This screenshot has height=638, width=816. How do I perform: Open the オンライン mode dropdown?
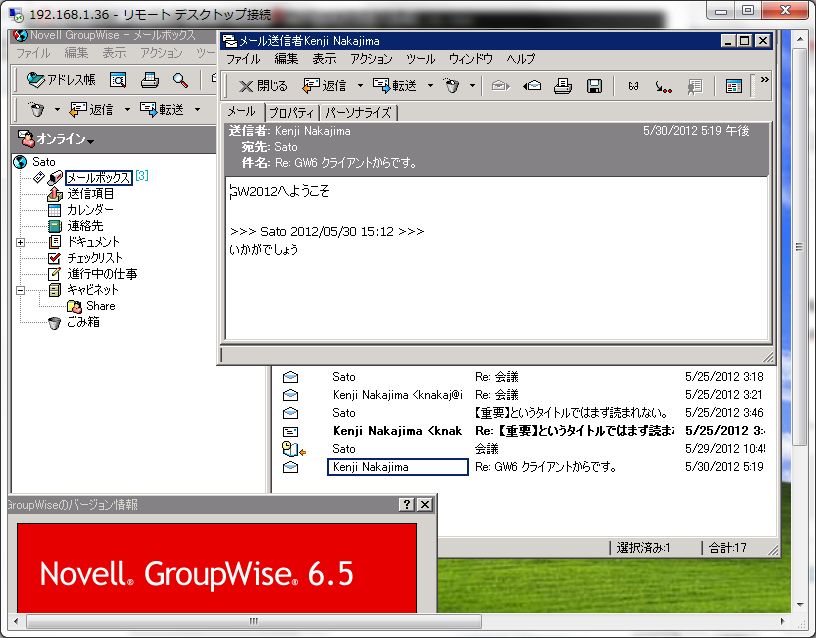[56, 139]
